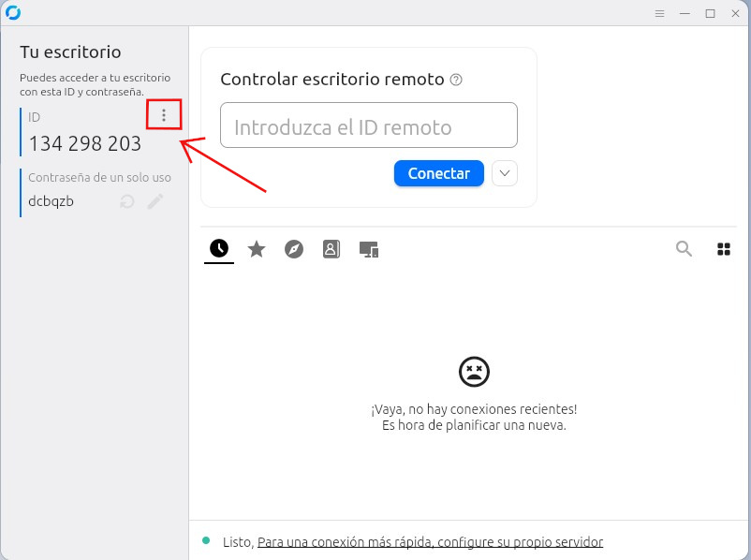
Task: Open the Address book tab
Action: [331, 249]
